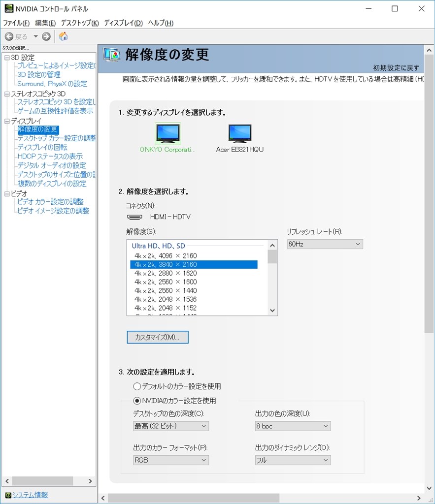Select 解像度の変更 in the task tree
435x504 pixels.
click(x=37, y=129)
